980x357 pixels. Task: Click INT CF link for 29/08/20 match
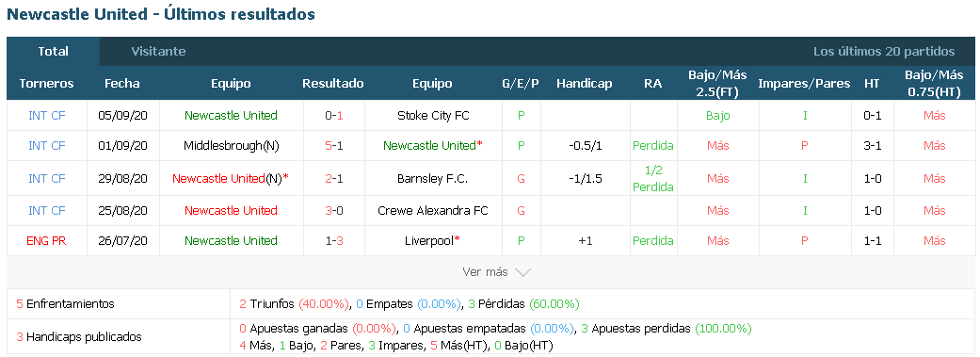pos(47,178)
